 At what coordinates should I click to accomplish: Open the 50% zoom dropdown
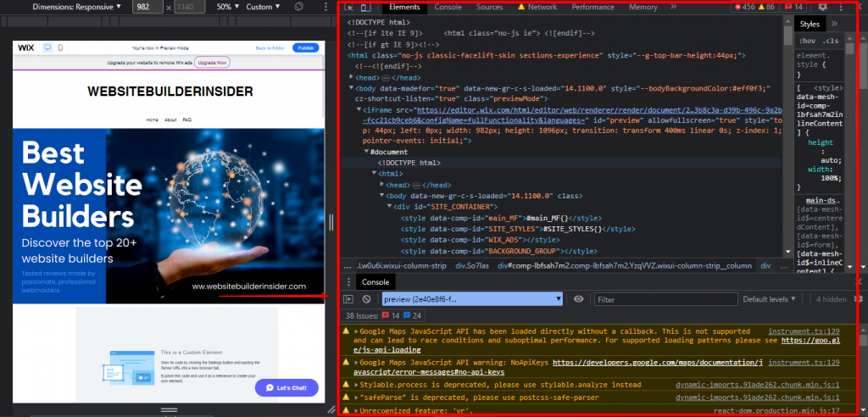tap(225, 7)
